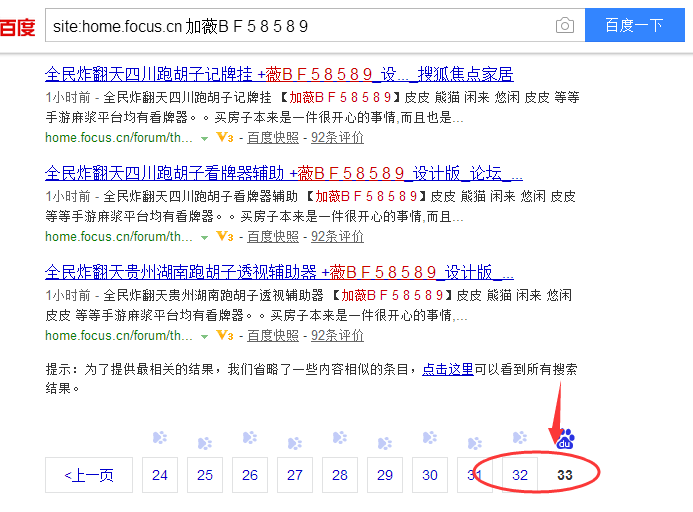Click the V3 badge of the 透视辅助器 result
This screenshot has height=512, width=693.
point(225,336)
